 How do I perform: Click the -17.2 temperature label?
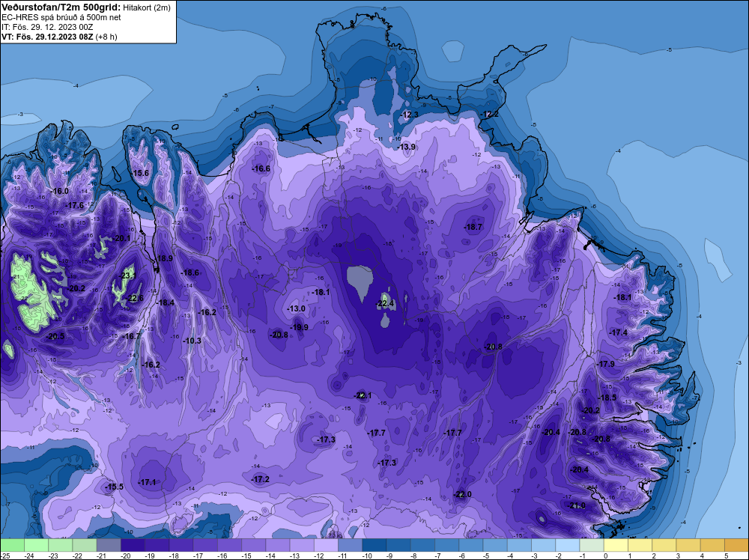(x=261, y=479)
